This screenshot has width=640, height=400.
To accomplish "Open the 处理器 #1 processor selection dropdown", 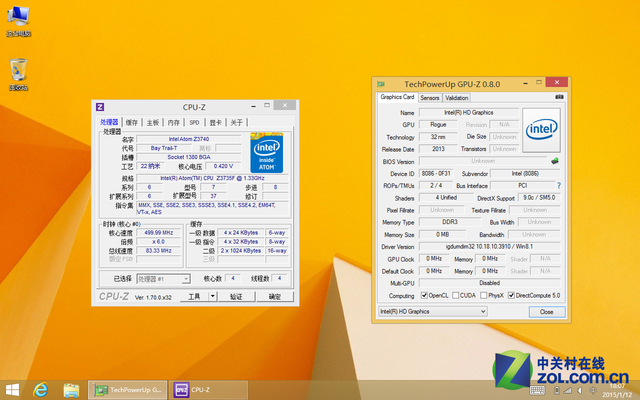I will pyautogui.click(x=163, y=279).
